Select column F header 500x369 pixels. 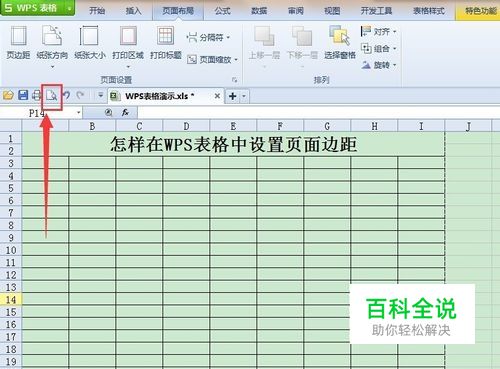tap(280, 126)
